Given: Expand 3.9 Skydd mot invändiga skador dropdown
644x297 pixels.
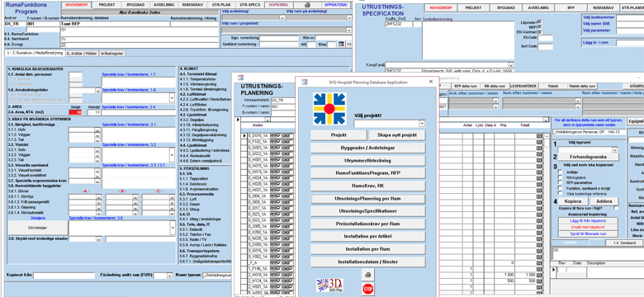Looking at the screenshot, I should (98, 238).
